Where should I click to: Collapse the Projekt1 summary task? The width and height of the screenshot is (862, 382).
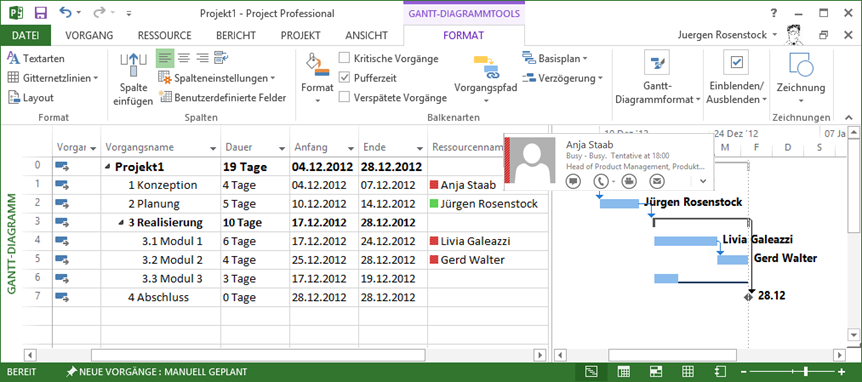[108, 167]
